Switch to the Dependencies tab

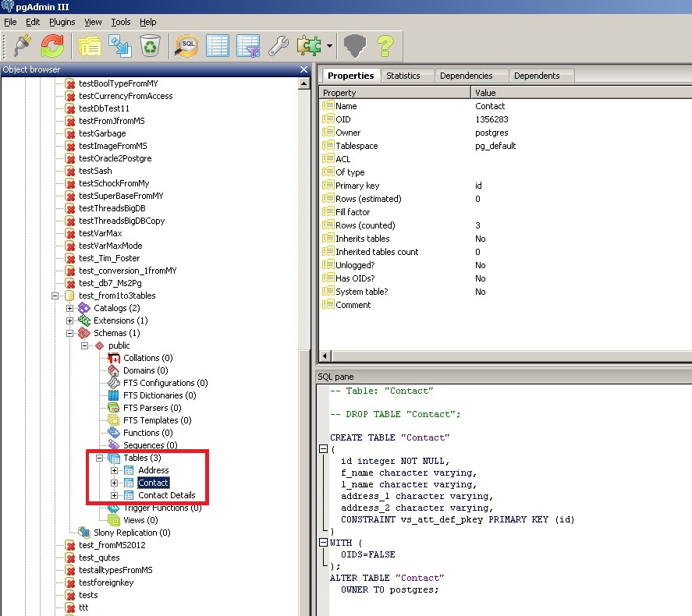pyautogui.click(x=466, y=76)
